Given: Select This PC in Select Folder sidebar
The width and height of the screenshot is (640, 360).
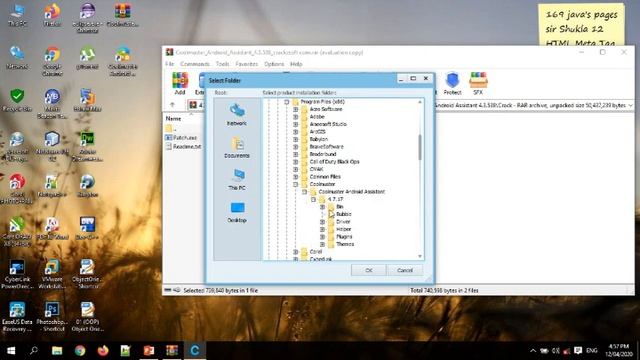Looking at the screenshot, I should point(237,180).
